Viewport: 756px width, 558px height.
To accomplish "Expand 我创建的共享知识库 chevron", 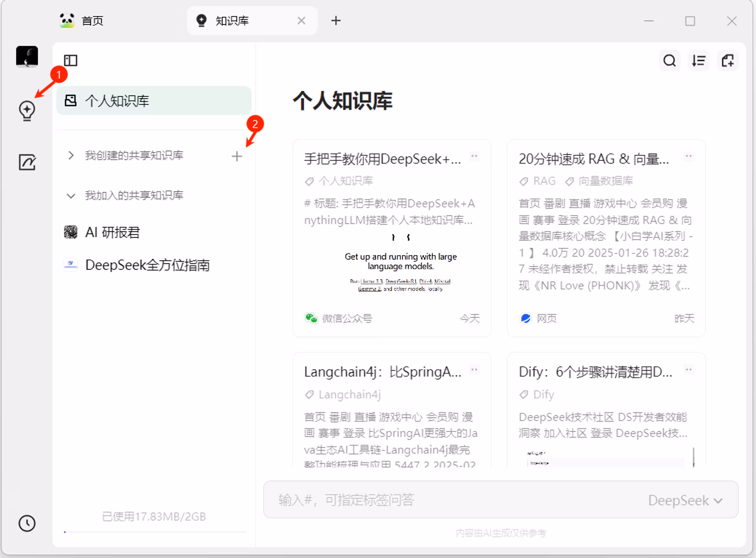I will pyautogui.click(x=71, y=155).
